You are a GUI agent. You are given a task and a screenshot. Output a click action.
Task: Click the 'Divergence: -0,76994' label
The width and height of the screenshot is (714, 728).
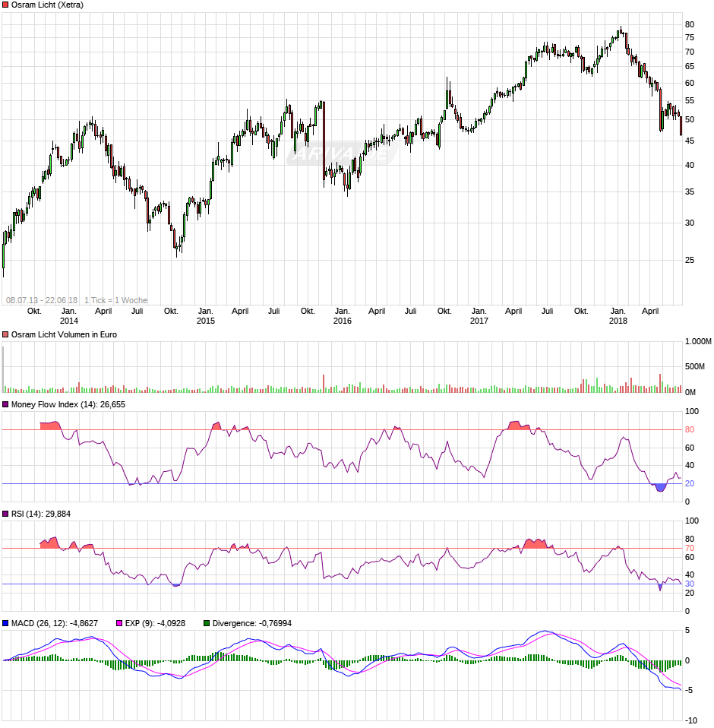[x=252, y=624]
